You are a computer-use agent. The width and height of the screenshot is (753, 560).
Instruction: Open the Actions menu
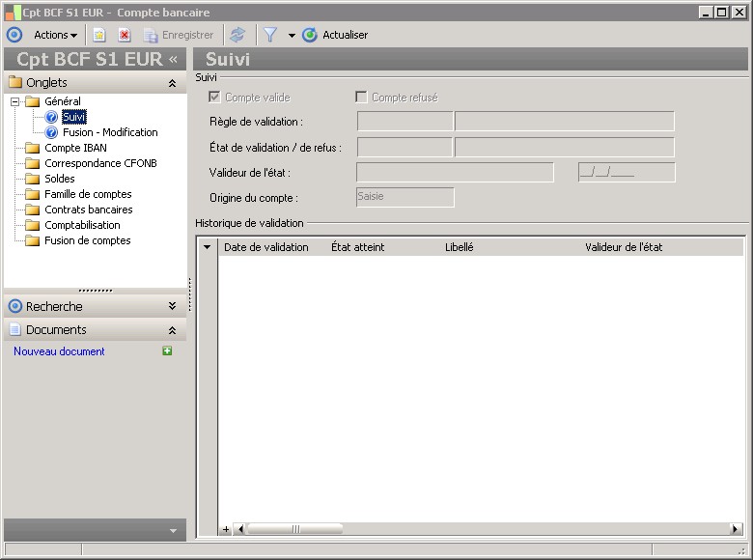point(55,35)
